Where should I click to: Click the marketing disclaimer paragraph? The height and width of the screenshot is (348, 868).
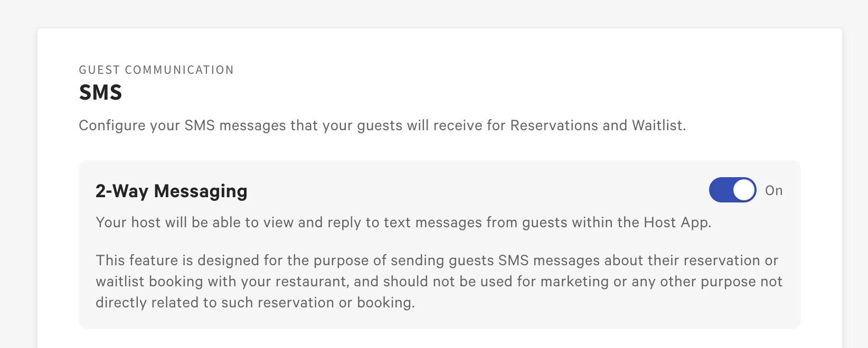pyautogui.click(x=439, y=281)
